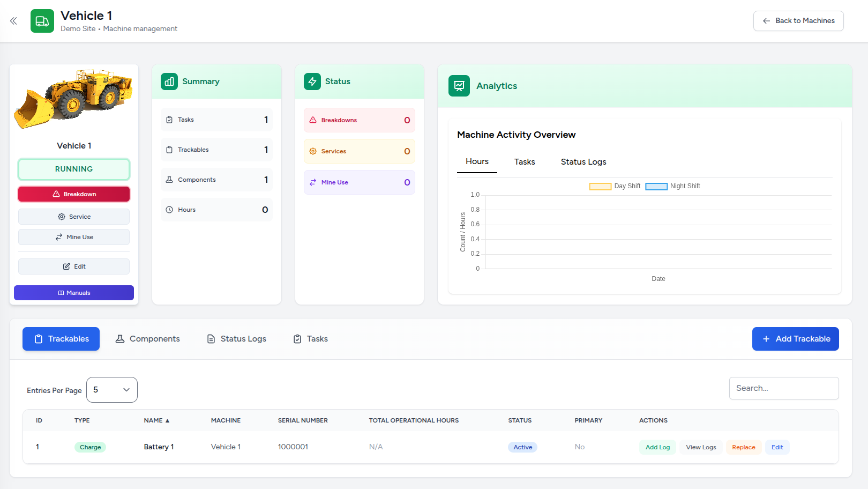Go Back to Machines
The height and width of the screenshot is (489, 868).
(x=798, y=21)
